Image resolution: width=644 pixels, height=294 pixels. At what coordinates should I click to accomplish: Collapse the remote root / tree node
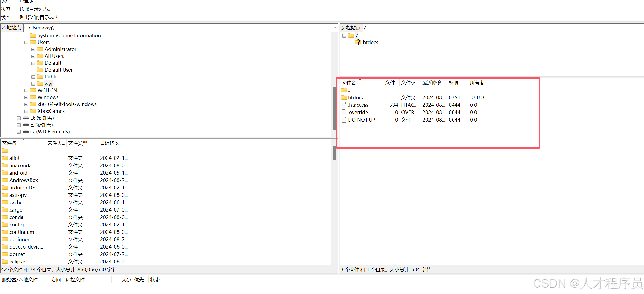[x=344, y=36]
